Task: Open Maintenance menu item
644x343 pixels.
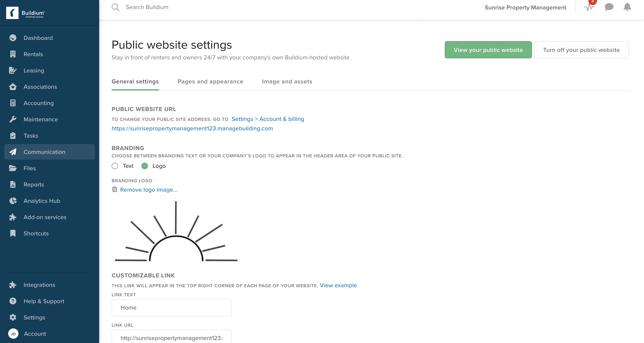Action: (50, 119)
